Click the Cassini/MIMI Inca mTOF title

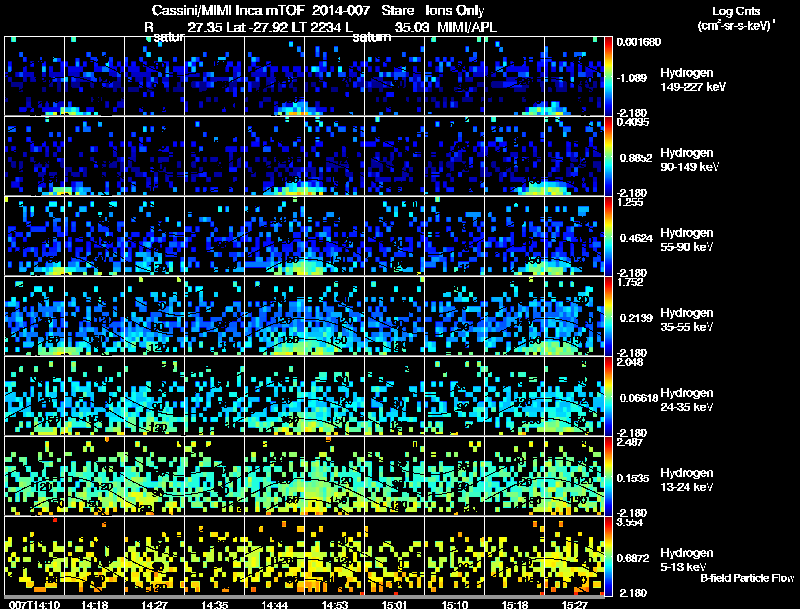click(x=228, y=10)
